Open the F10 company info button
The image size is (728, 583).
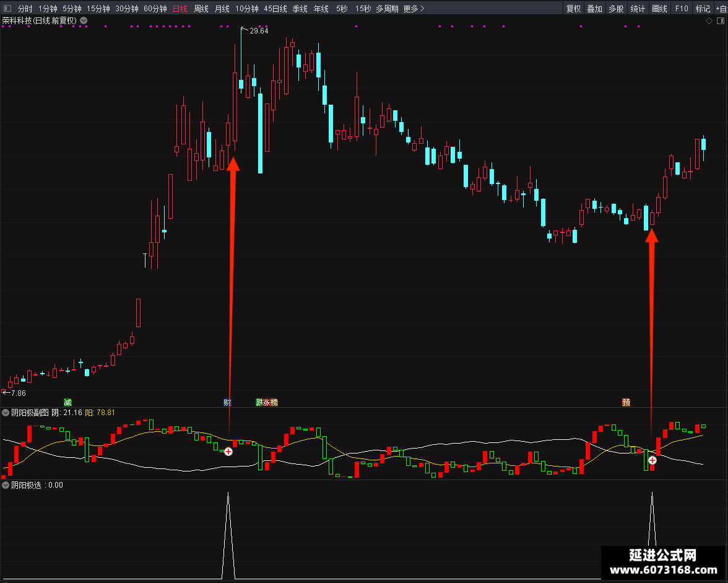point(682,8)
